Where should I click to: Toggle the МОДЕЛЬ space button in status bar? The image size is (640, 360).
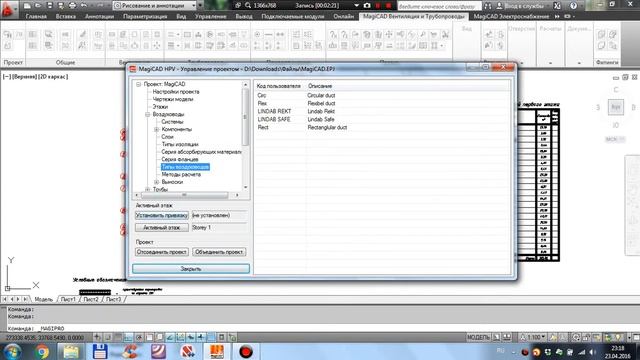478,337
